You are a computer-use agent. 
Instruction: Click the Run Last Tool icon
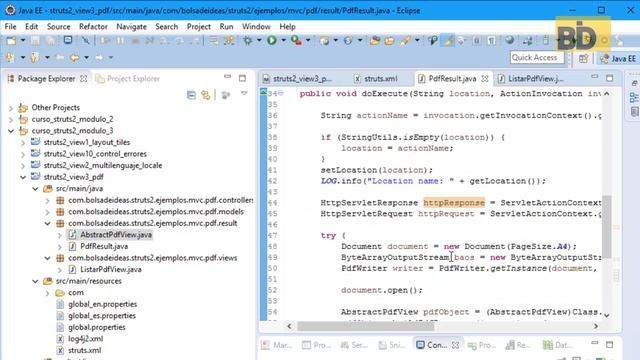(296, 40)
